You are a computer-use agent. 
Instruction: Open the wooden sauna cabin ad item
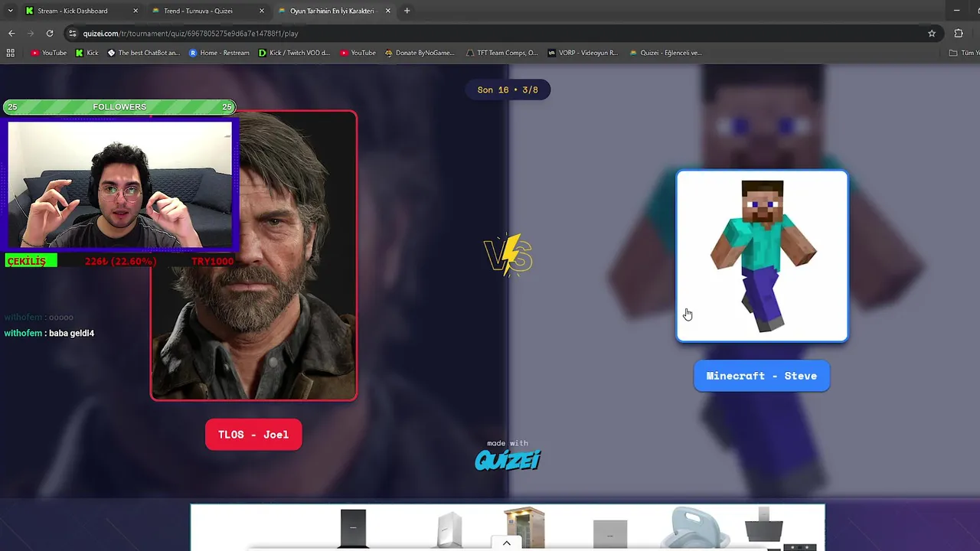point(524,527)
